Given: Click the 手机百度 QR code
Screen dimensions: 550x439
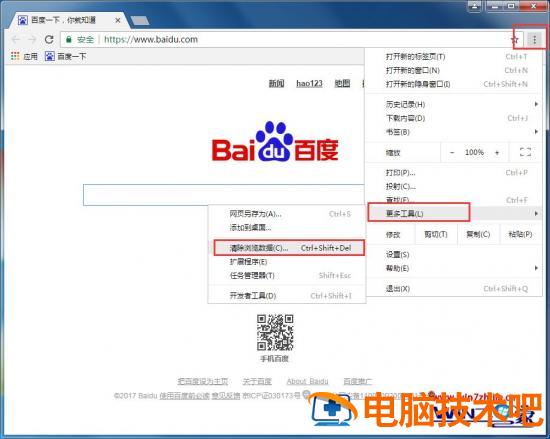Looking at the screenshot, I should tap(275, 332).
